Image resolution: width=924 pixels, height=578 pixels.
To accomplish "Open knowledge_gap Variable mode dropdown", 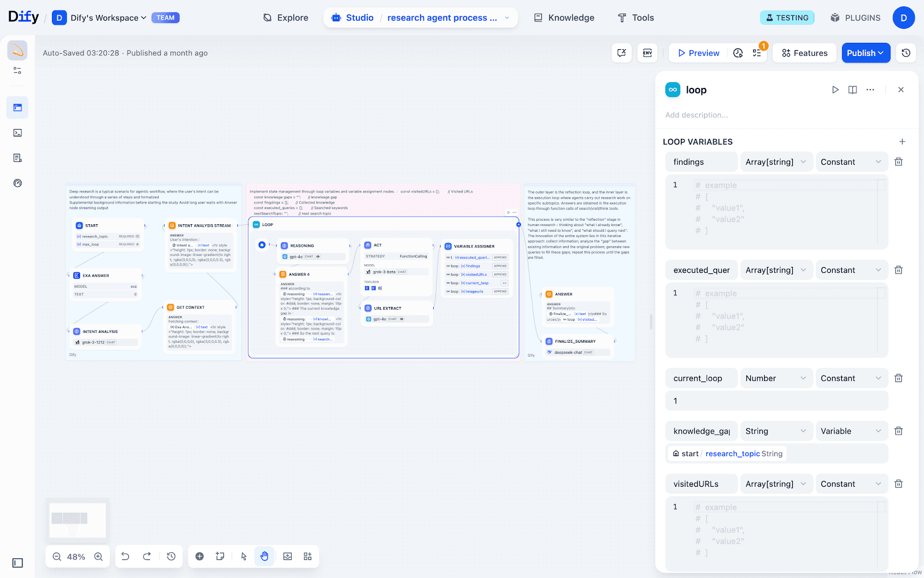I will click(851, 431).
